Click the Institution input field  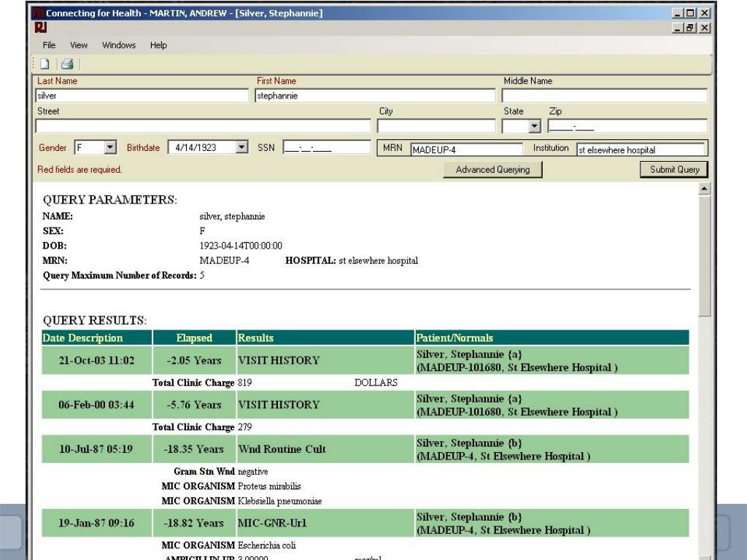tap(640, 149)
